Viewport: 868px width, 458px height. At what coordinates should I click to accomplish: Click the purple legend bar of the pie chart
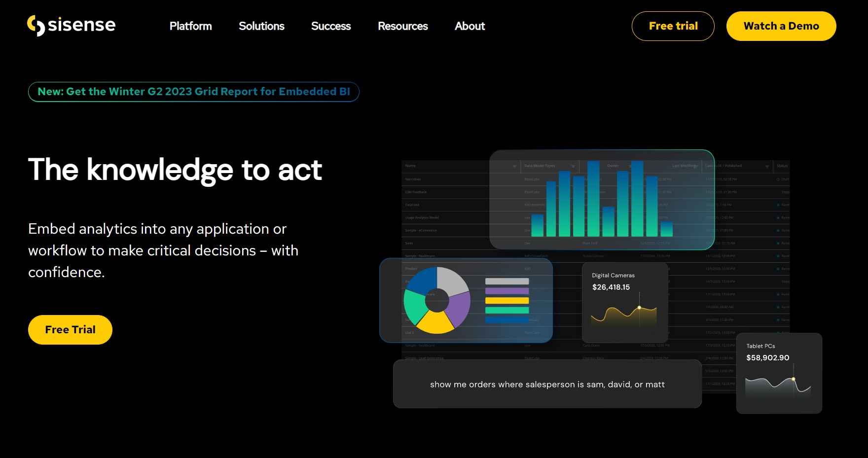coord(507,291)
